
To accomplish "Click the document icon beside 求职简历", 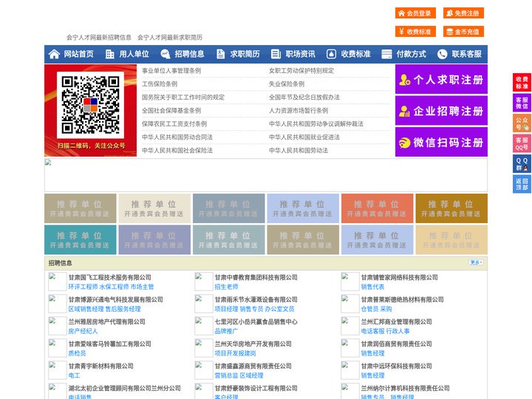I will coord(220,54).
